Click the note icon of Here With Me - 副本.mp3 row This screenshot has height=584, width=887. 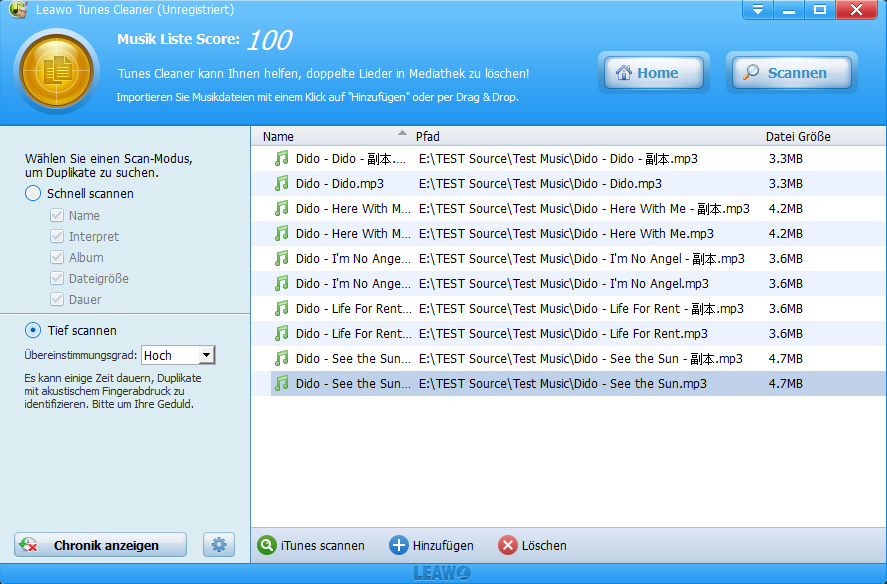[x=281, y=208]
